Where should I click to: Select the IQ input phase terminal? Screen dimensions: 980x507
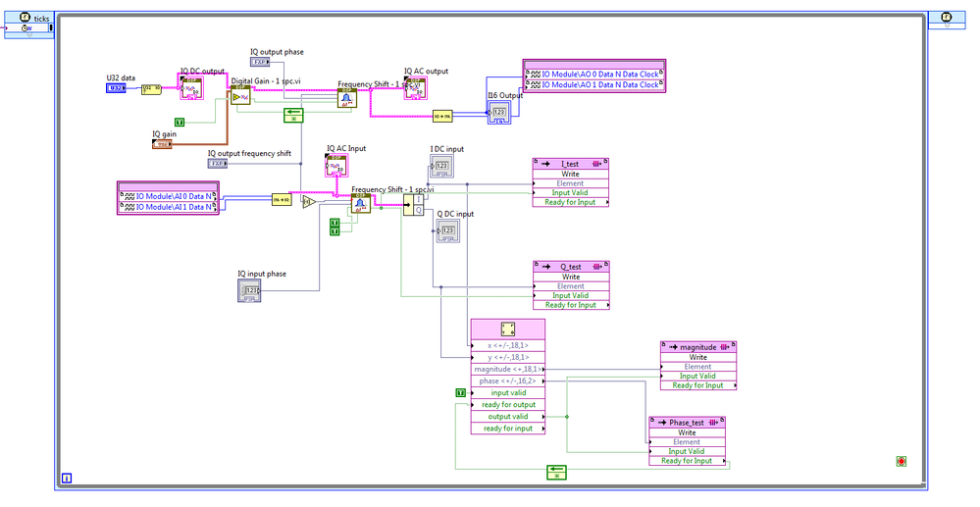(x=249, y=290)
